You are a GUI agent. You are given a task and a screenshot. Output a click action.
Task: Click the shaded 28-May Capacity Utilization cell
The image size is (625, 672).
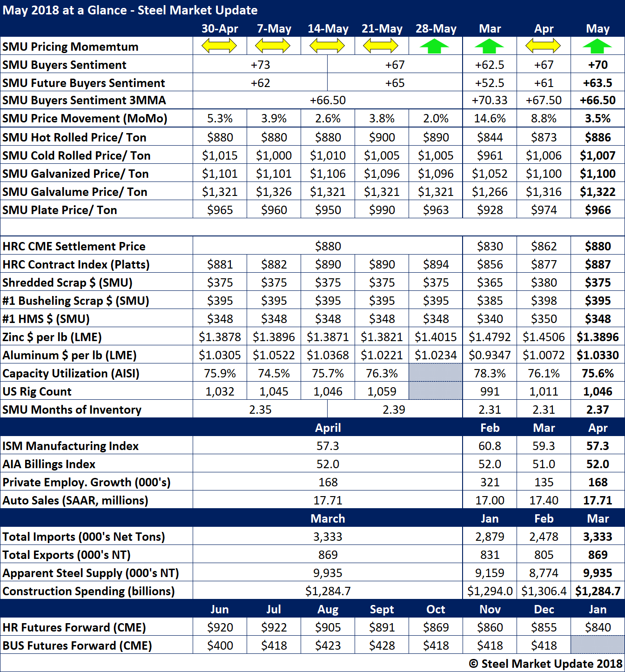436,373
